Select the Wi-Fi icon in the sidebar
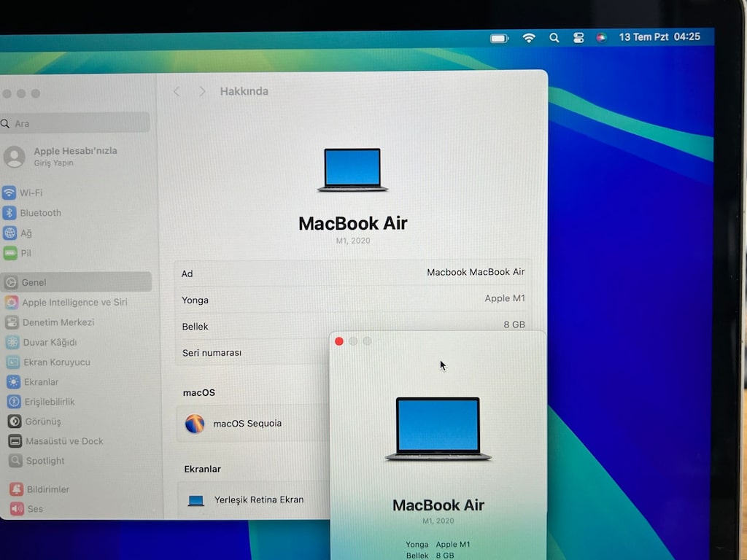The height and width of the screenshot is (560, 747). coord(9,192)
